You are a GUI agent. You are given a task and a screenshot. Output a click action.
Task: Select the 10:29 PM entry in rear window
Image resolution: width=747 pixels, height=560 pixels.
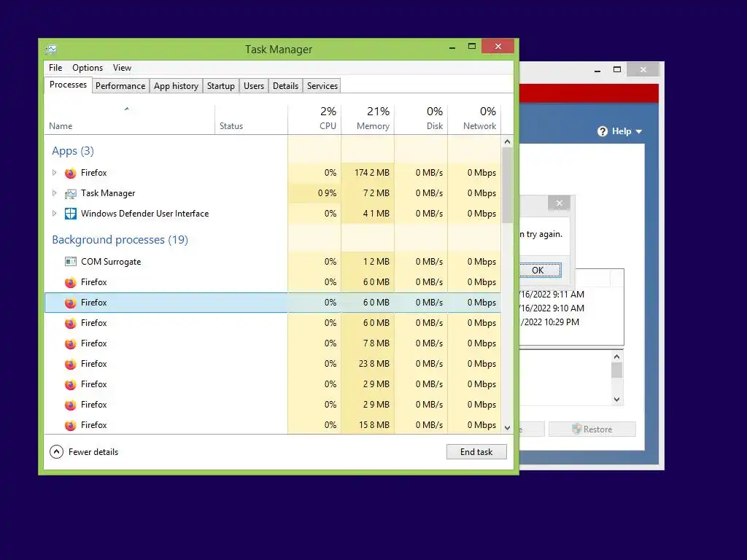coord(550,322)
